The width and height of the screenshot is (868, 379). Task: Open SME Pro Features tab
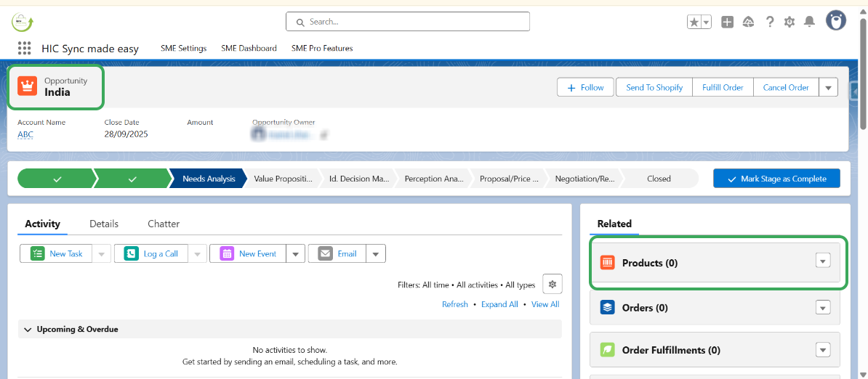(321, 48)
